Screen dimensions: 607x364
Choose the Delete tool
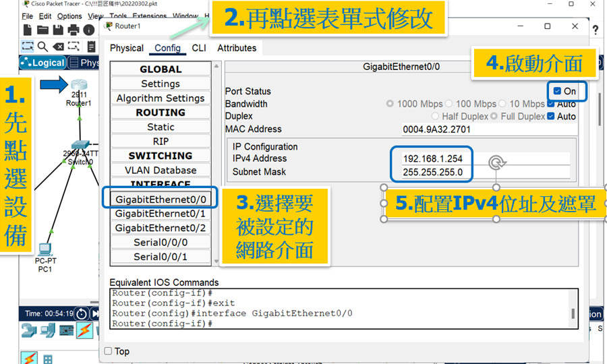(58, 47)
